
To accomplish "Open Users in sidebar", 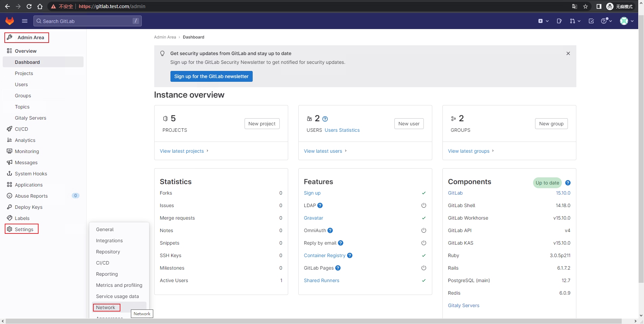I will click(21, 84).
